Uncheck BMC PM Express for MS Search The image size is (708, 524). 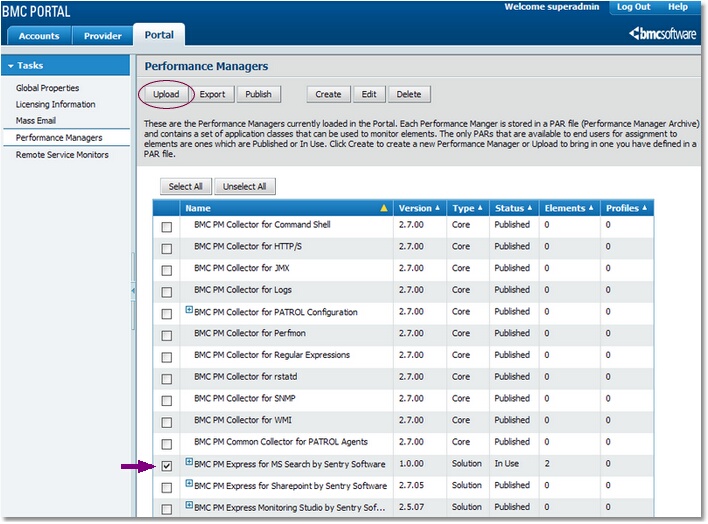pyautogui.click(x=167, y=466)
